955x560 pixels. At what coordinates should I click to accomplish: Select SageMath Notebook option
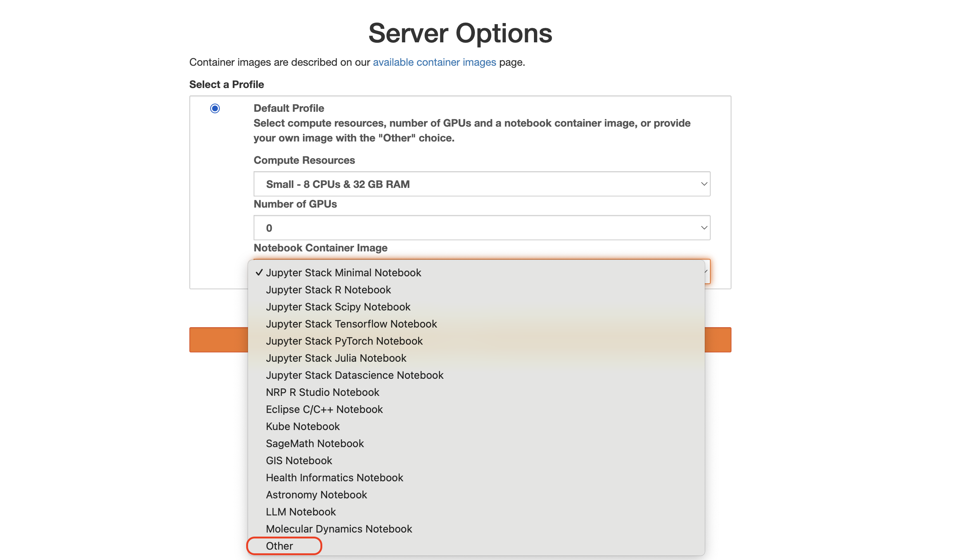[x=476, y=443]
